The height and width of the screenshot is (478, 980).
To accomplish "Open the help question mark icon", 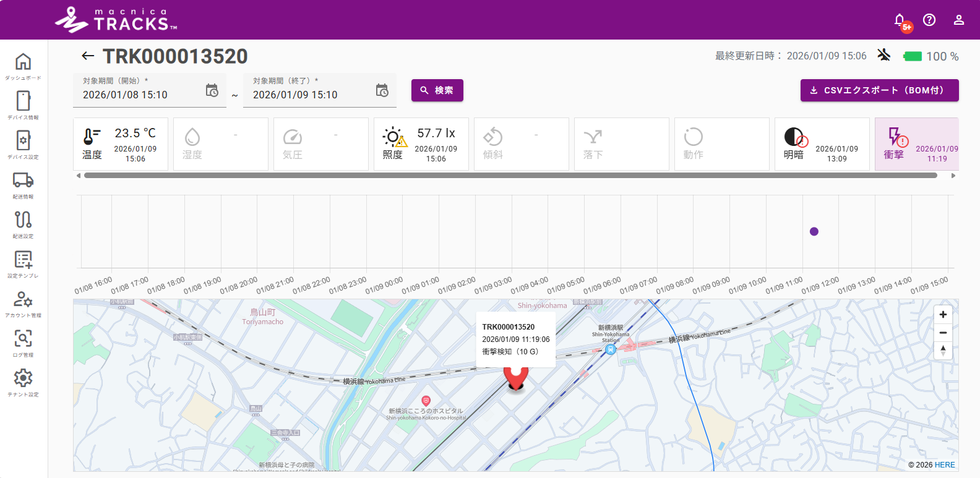I will [929, 20].
